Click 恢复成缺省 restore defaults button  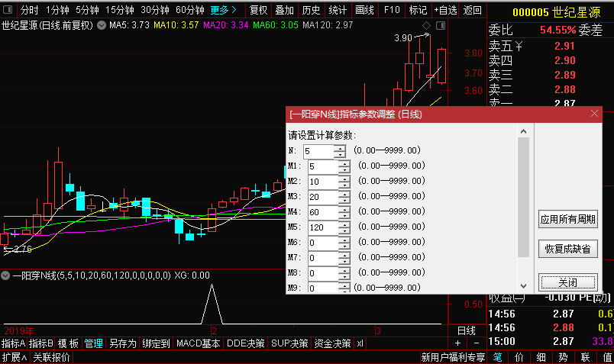coord(567,249)
